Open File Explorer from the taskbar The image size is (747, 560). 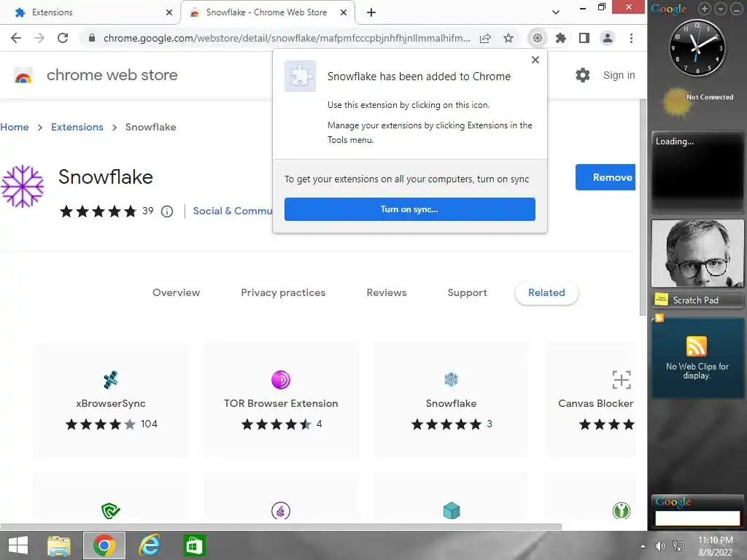pyautogui.click(x=59, y=545)
